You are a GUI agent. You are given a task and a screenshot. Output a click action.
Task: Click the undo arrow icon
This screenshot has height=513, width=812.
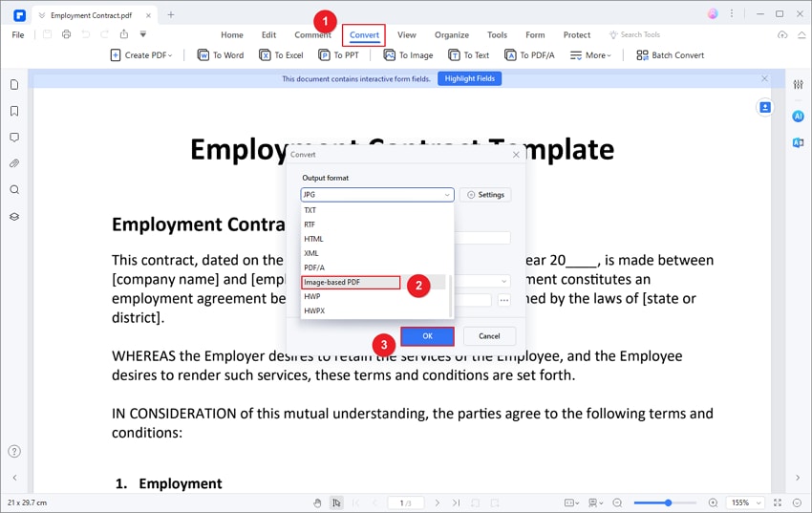pyautogui.click(x=85, y=34)
